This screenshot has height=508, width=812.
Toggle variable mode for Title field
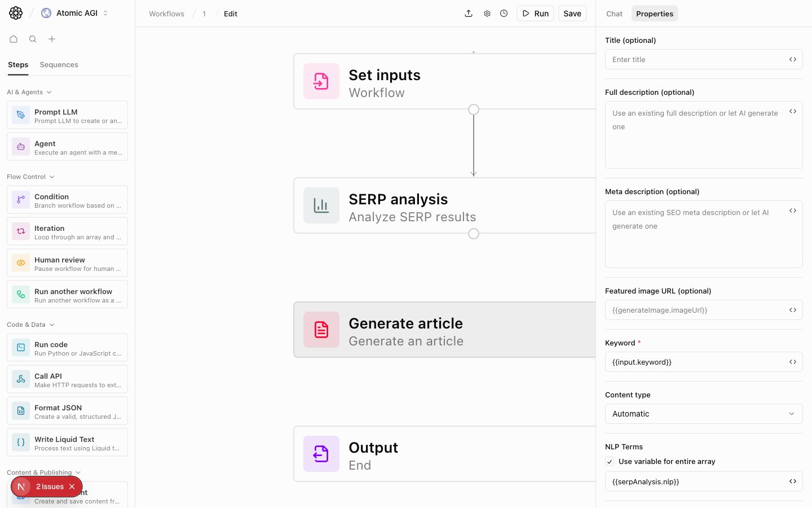pos(793,59)
